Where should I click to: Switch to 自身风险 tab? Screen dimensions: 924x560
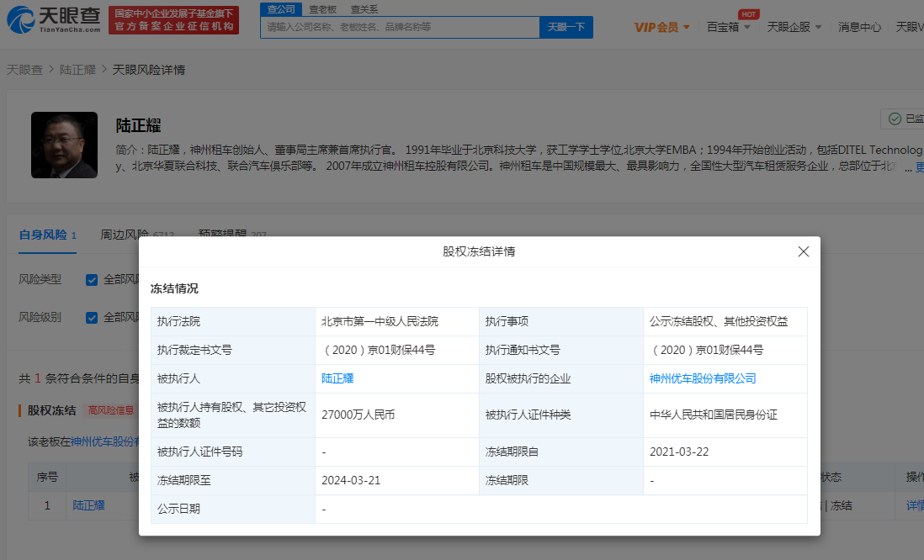(x=48, y=235)
